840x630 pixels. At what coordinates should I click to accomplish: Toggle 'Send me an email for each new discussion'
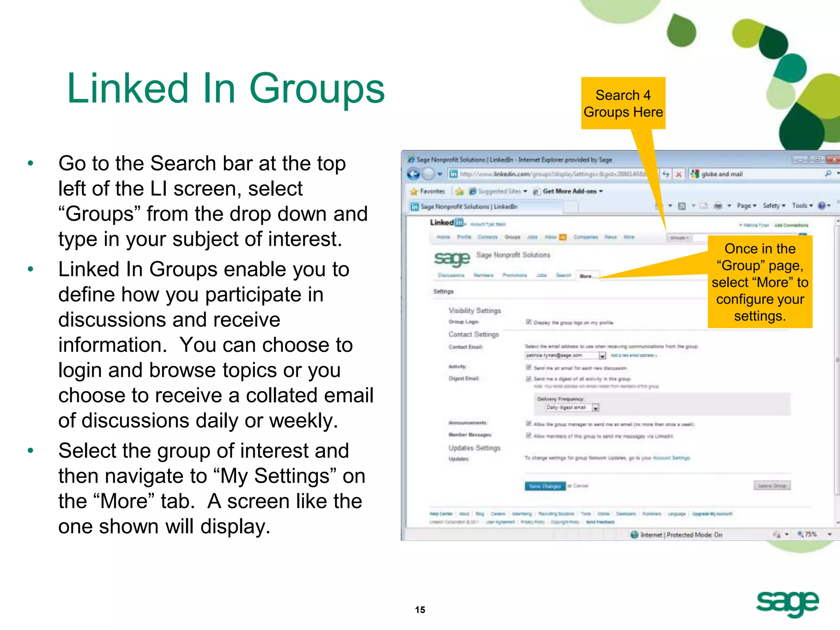[529, 367]
